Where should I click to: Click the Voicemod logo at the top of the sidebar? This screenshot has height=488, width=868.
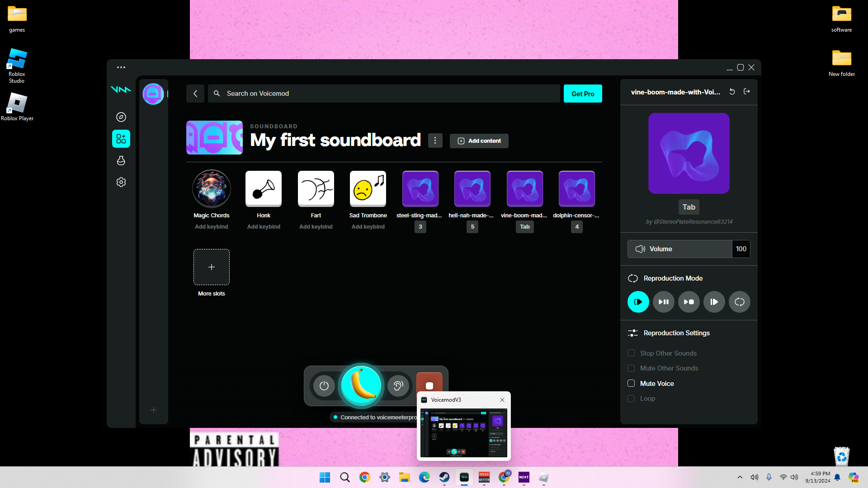[121, 89]
